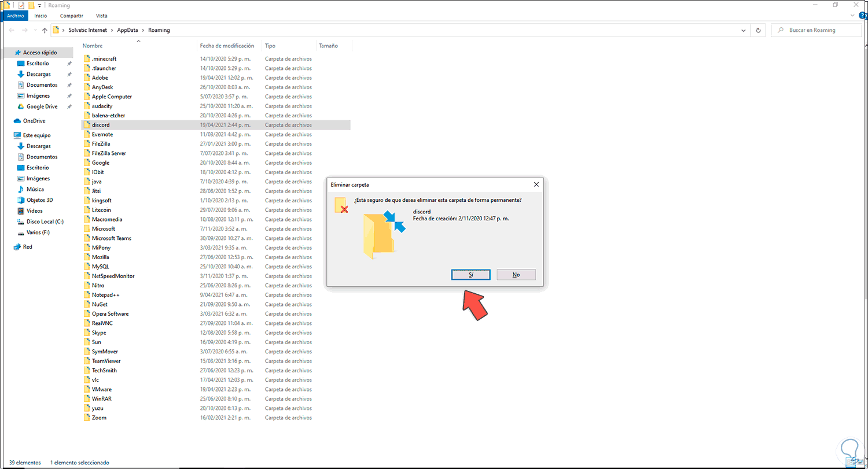Go up one level with the Up arrow
868x469 pixels.
click(44, 30)
